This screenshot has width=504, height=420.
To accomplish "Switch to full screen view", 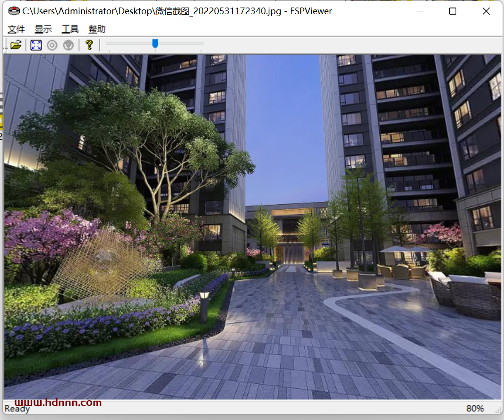I will (36, 45).
